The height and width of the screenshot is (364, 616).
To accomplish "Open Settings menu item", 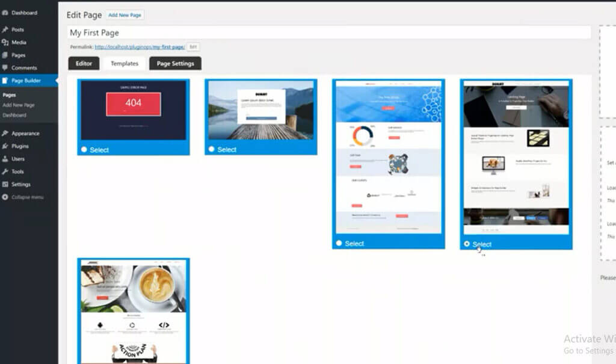I will point(21,184).
